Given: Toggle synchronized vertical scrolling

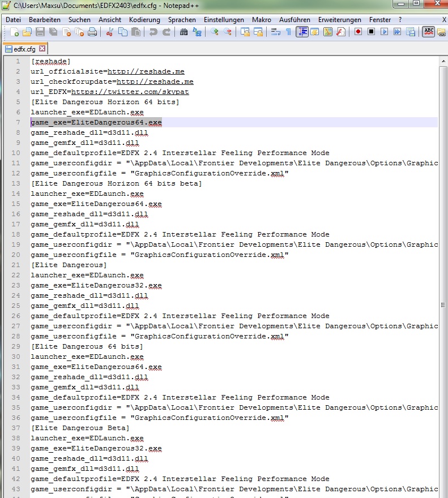Looking at the screenshot, I should (x=245, y=32).
